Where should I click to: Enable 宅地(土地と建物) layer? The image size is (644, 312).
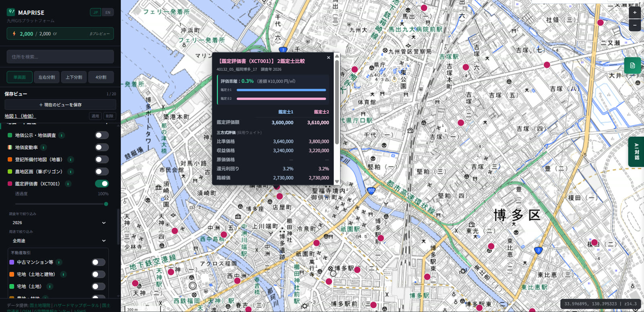[x=99, y=275]
